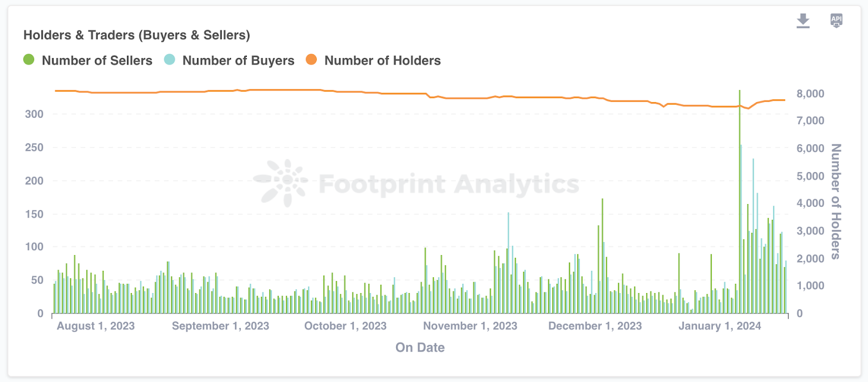Click the On Date axis title
Viewport: 868px width, 382px height.
tap(420, 348)
